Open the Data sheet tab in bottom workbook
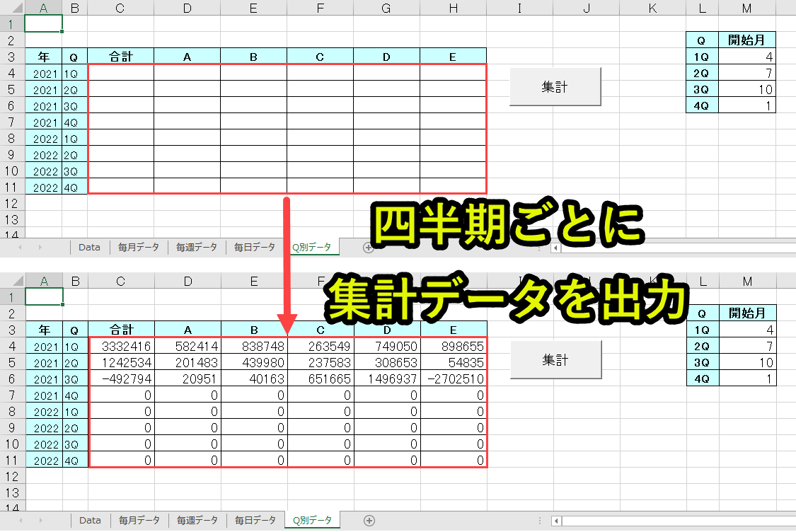The height and width of the screenshot is (532, 796). pyautogui.click(x=90, y=521)
